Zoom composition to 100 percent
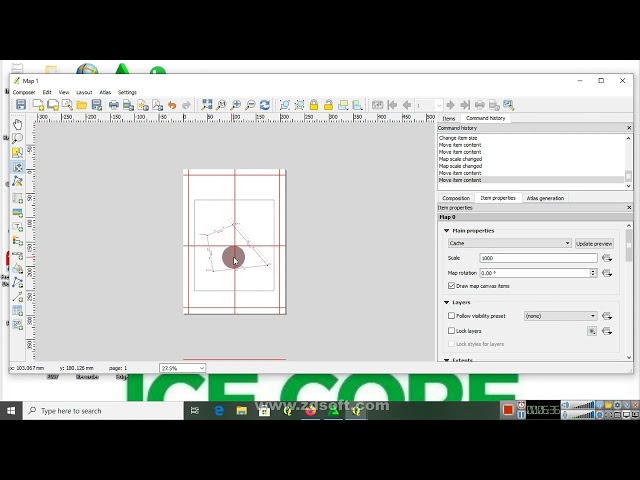The width and height of the screenshot is (640, 480). click(221, 105)
